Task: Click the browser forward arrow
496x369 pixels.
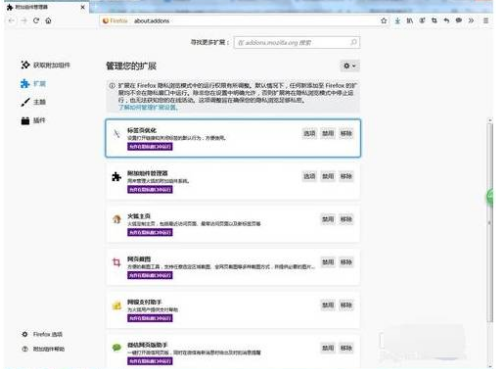Action: [24, 21]
